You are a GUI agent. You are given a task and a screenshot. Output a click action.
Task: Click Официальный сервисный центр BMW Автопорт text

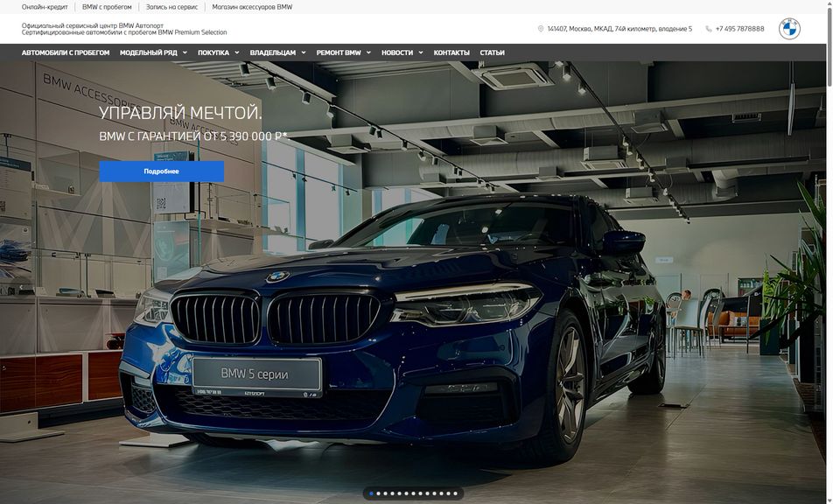click(x=93, y=25)
